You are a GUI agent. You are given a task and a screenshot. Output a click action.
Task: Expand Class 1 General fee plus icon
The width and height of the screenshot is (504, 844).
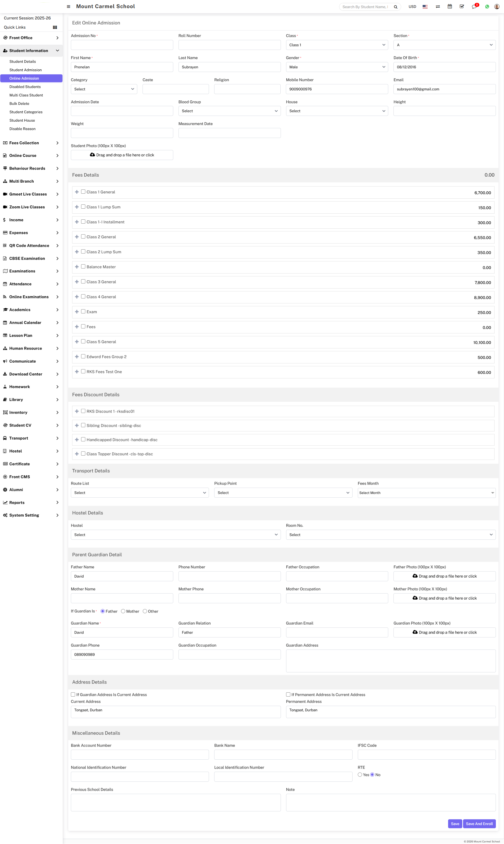77,192
